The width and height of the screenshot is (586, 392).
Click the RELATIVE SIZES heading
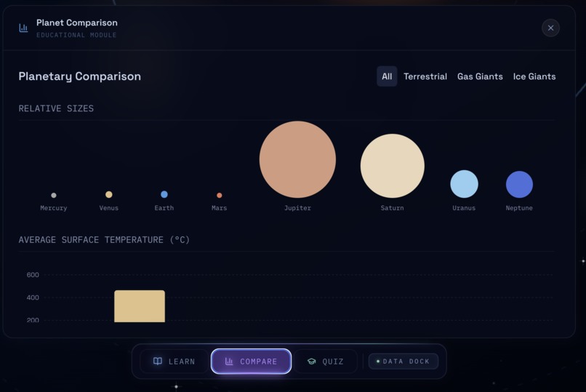(56, 108)
